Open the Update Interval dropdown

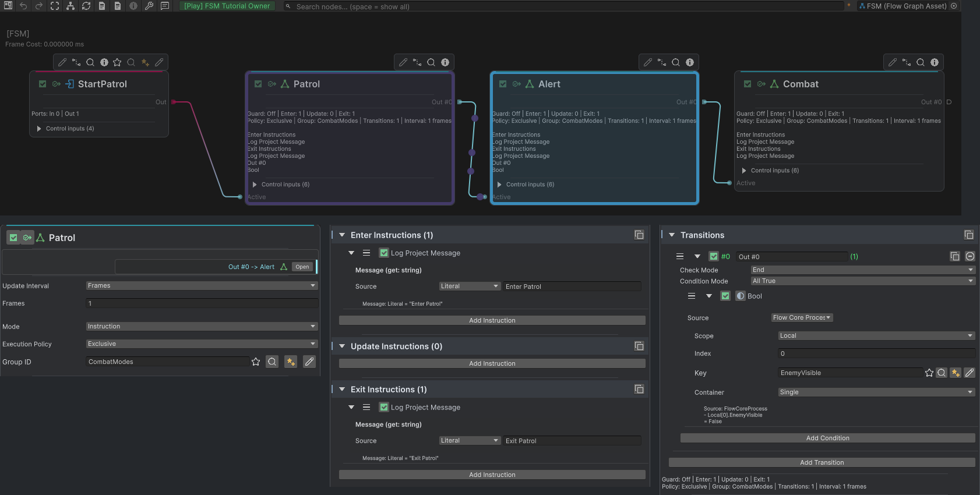(202, 285)
